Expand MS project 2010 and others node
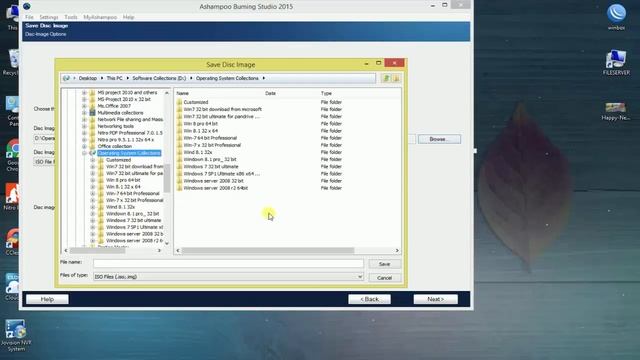This screenshot has height=360, width=640. pyautogui.click(x=84, y=93)
